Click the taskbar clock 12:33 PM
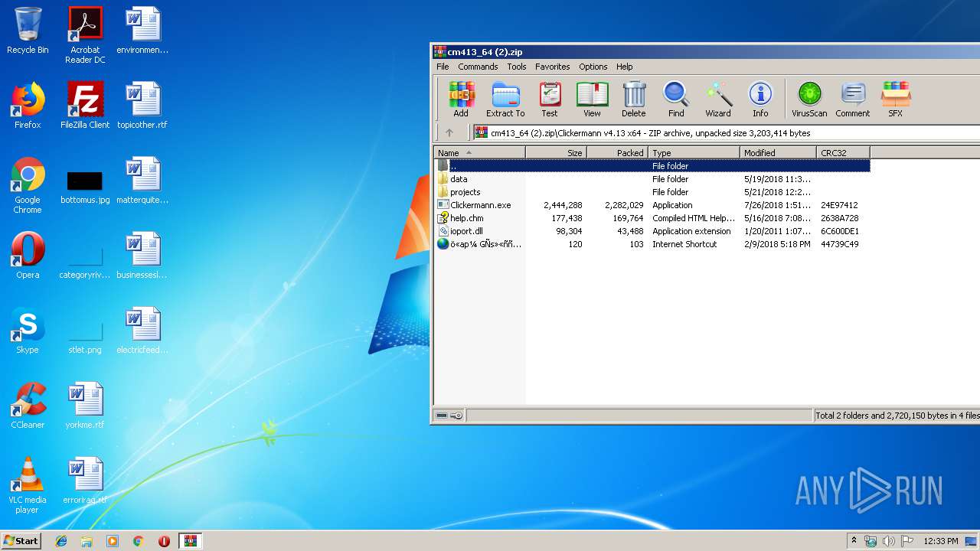 [940, 541]
